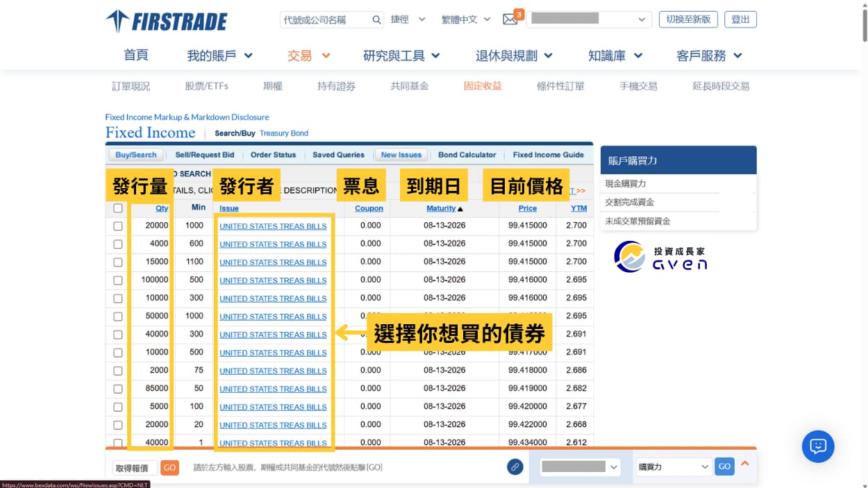Screen dimensions: 868x488
Task: Open Fixed Income Markup & Markdown Disclosure link
Action: tap(187, 117)
